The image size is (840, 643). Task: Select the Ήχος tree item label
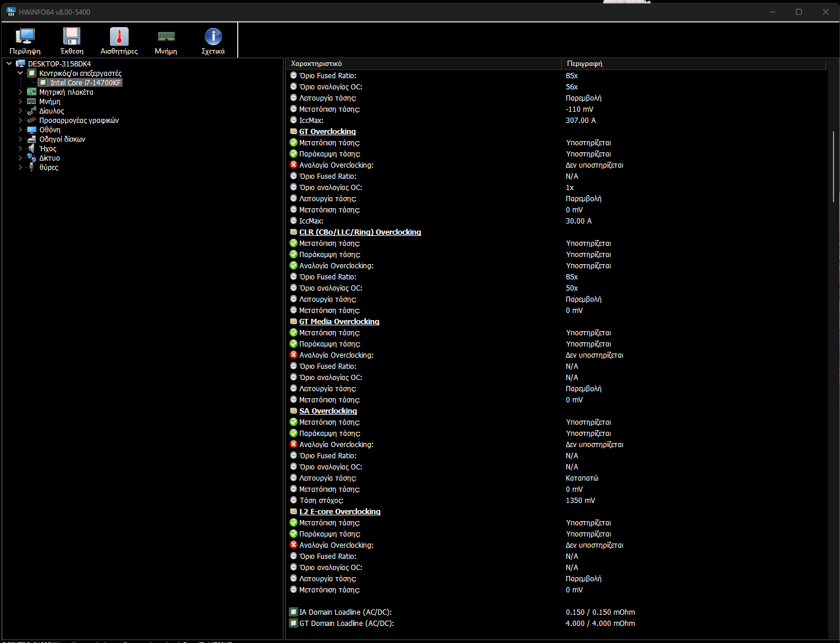coord(48,148)
